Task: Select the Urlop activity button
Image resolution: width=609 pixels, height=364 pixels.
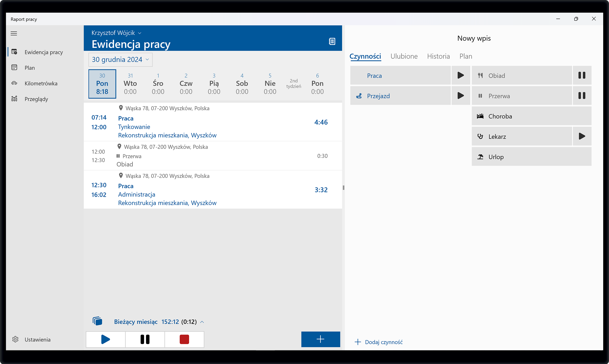Action: (x=531, y=157)
